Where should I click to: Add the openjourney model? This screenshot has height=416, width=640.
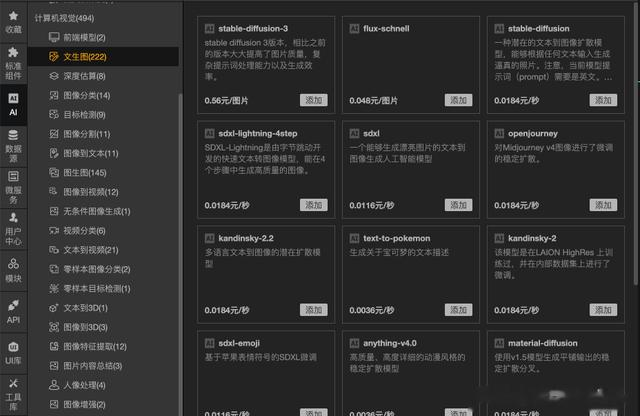[x=603, y=205]
